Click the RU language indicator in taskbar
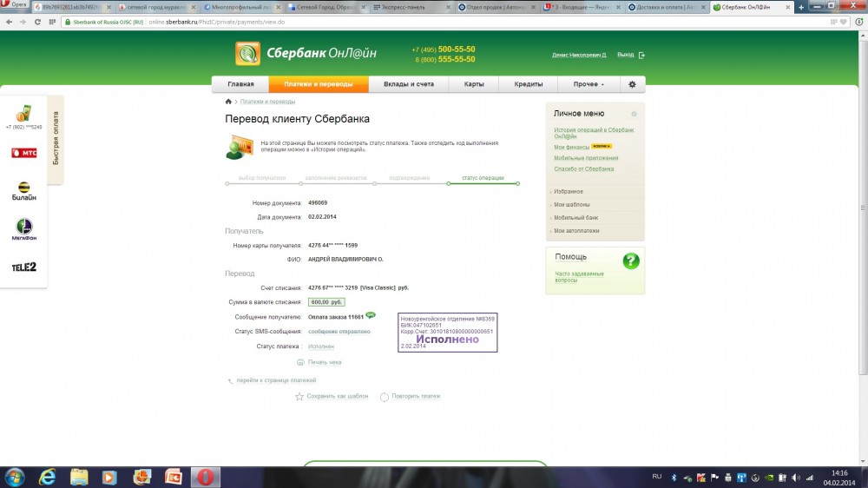The width and height of the screenshot is (868, 488). point(656,477)
